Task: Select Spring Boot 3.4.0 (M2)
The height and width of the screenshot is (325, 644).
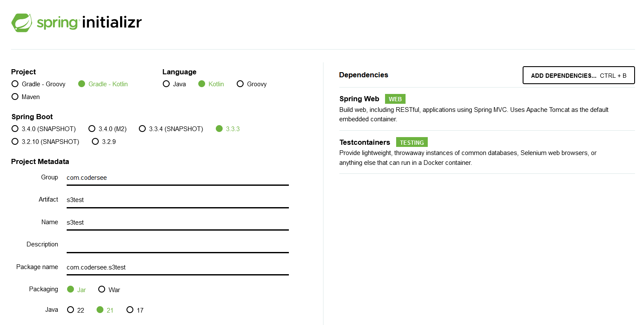Action: (x=92, y=129)
